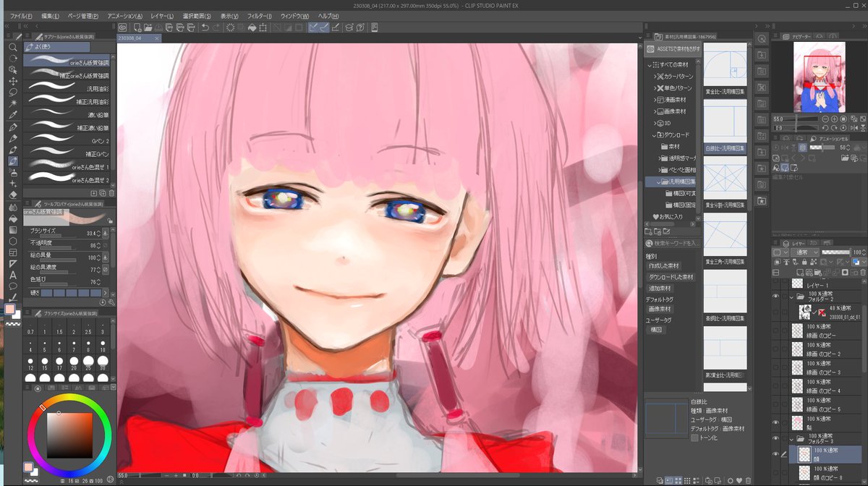The height and width of the screenshot is (486, 868).
Task: Expand すべての素材 tree node
Action: point(649,64)
